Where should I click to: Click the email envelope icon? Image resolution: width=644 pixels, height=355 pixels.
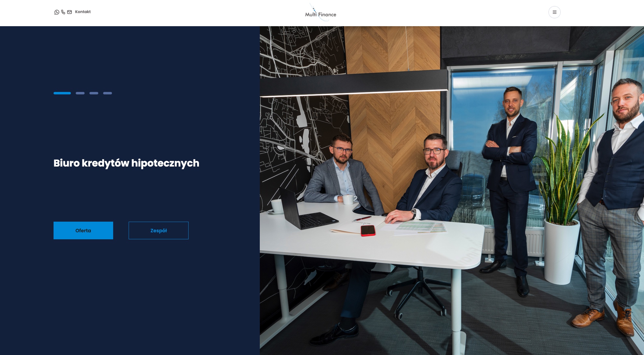tap(69, 12)
